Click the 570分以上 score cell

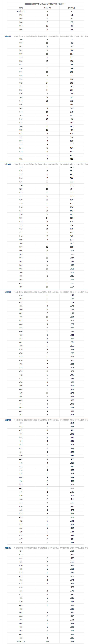[x=21, y=12]
